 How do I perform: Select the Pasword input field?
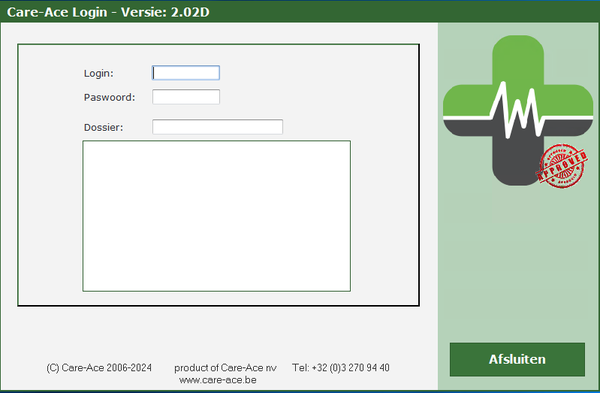[x=186, y=97]
